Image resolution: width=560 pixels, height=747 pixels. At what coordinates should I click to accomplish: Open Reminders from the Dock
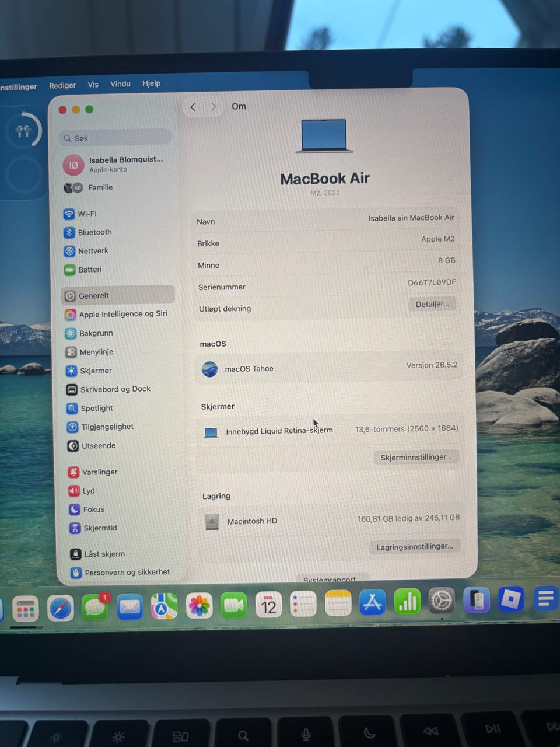303,604
